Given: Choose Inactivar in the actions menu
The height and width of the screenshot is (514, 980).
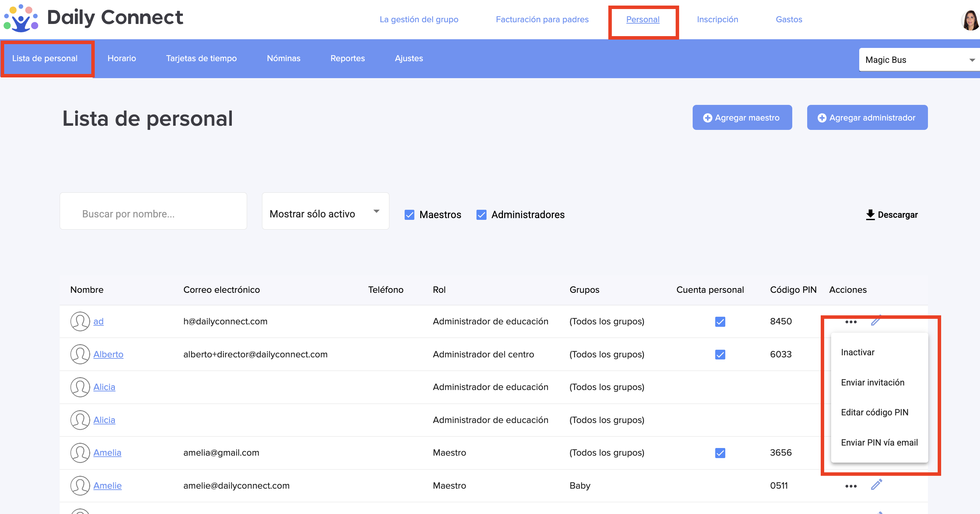Looking at the screenshot, I should click(x=857, y=352).
